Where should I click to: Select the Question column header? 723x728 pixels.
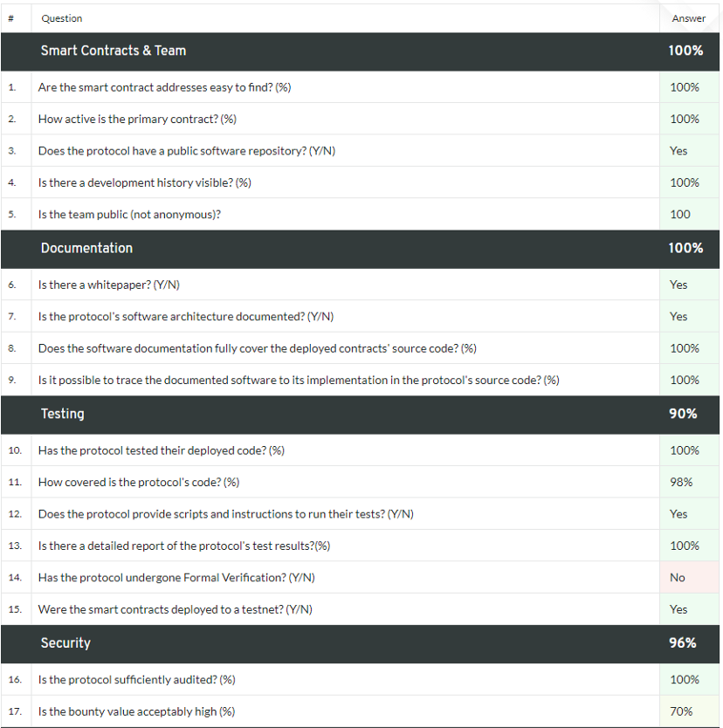pos(62,18)
